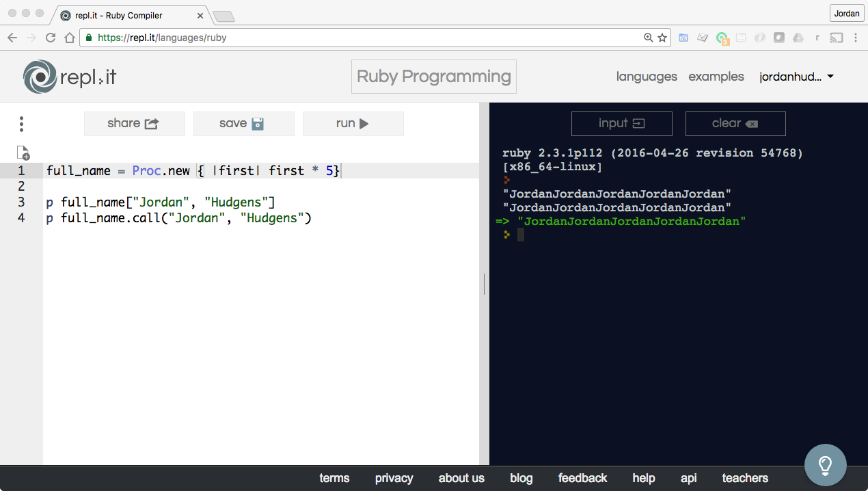Image resolution: width=868 pixels, height=491 pixels.
Task: Click the new file icon
Action: coord(23,152)
